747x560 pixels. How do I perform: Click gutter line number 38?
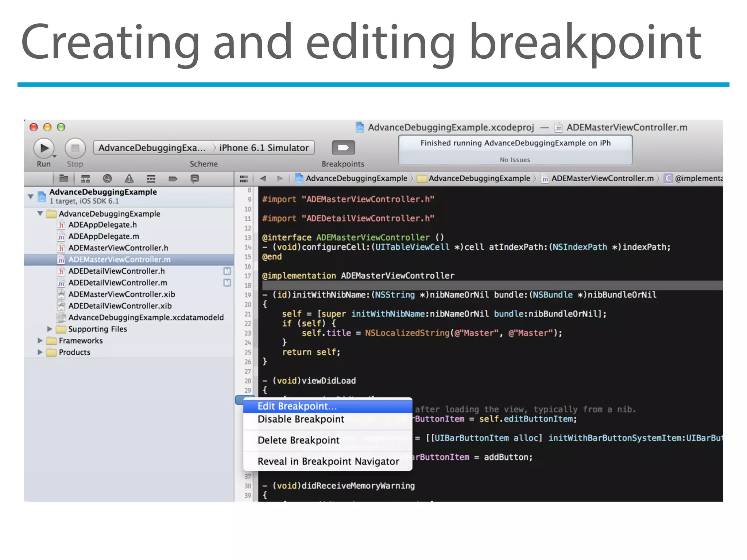248,486
